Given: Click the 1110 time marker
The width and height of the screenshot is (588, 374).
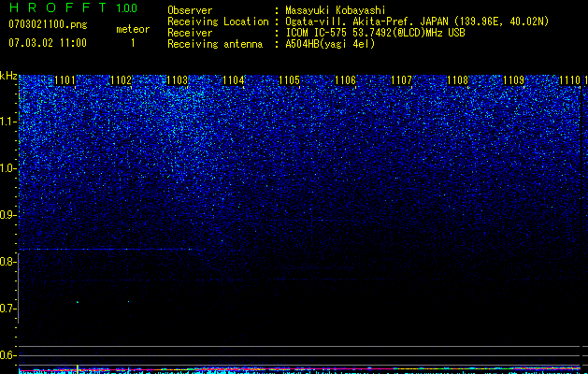Looking at the screenshot, I should pyautogui.click(x=569, y=79).
